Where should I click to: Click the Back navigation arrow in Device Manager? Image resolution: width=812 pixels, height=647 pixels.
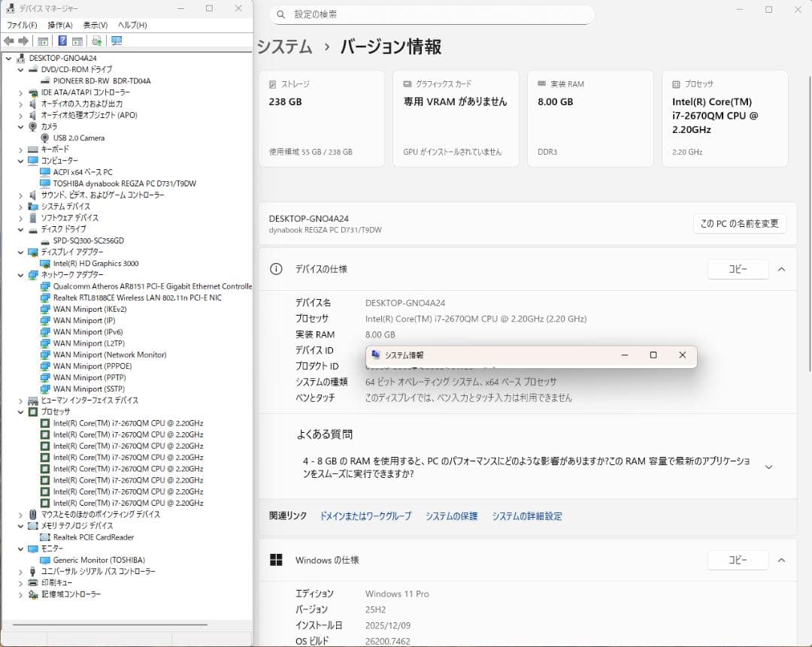click(8, 41)
